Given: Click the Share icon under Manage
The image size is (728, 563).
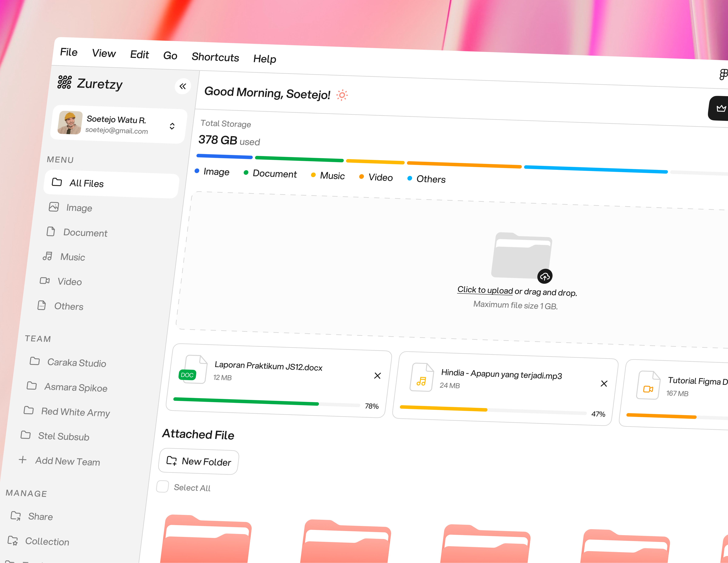Looking at the screenshot, I should [x=16, y=516].
